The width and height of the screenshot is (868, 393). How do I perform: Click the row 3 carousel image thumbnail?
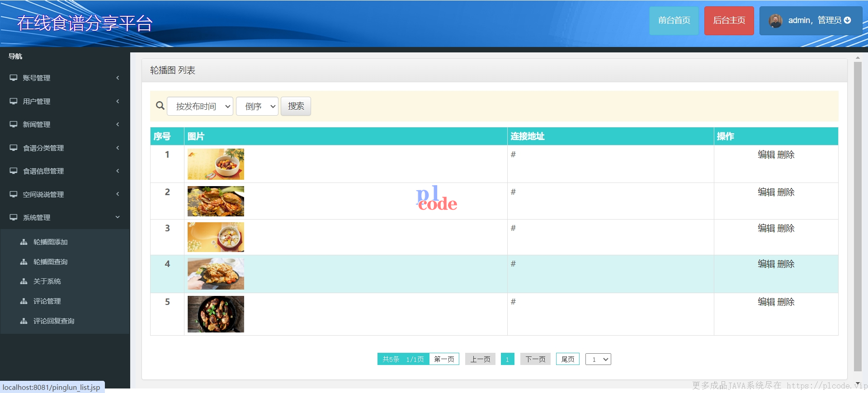[216, 237]
